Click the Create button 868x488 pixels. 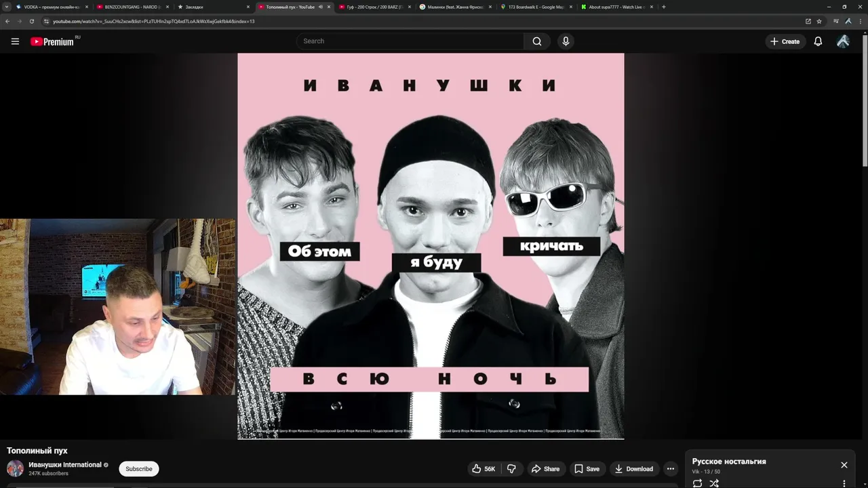coord(785,41)
